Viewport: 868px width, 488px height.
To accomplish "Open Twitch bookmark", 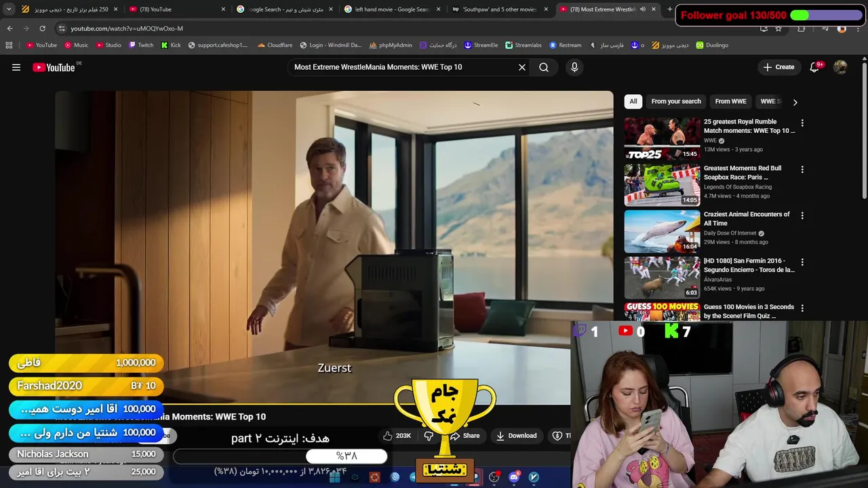I will point(141,45).
